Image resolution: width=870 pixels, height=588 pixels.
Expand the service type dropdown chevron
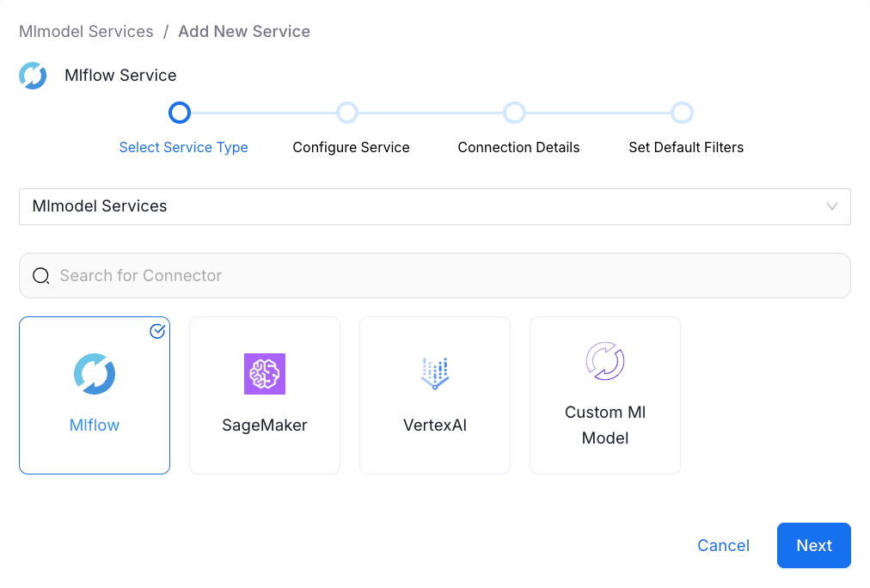[831, 206]
